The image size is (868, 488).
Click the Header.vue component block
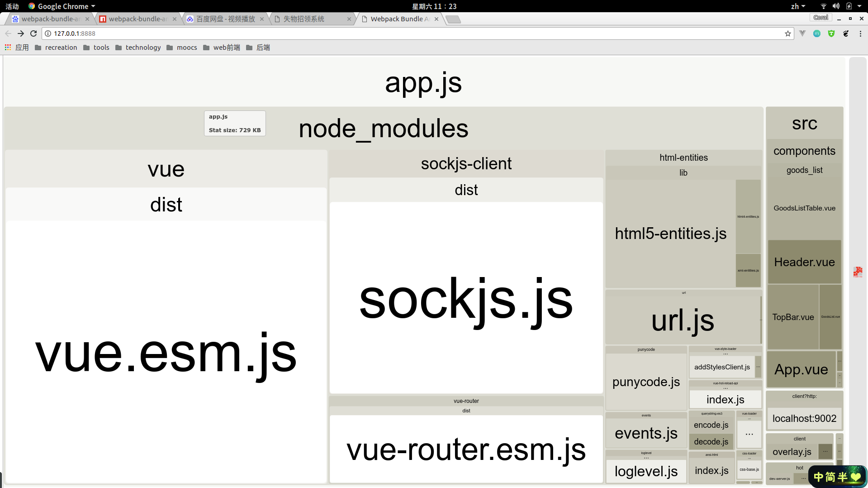point(804,262)
